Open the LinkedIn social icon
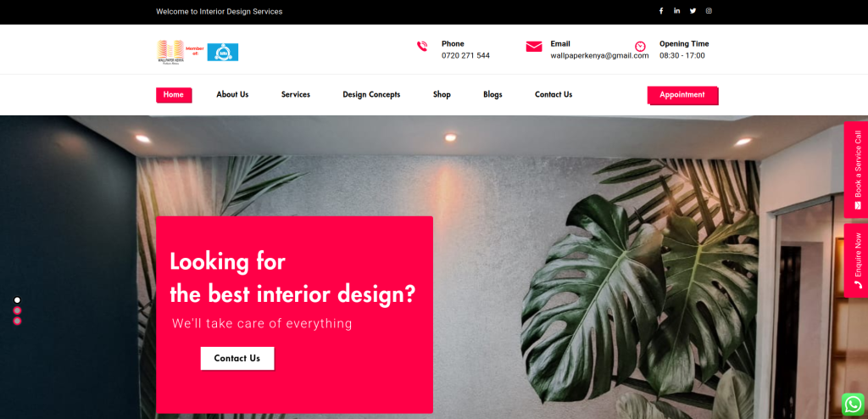 (677, 11)
